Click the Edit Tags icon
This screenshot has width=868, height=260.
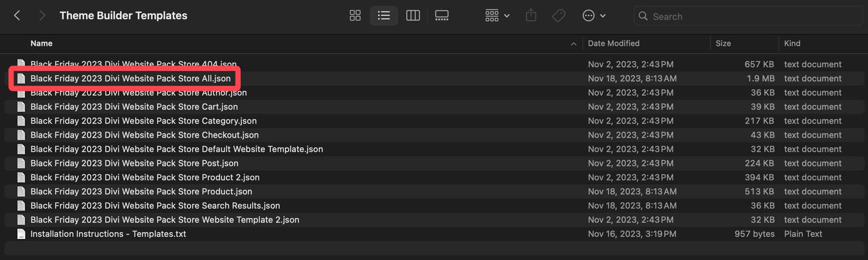pyautogui.click(x=558, y=16)
